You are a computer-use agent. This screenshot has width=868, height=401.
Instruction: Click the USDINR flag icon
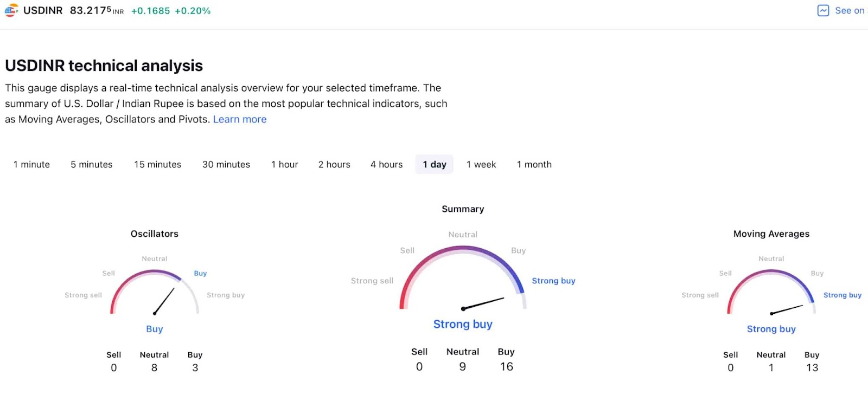pos(11,10)
